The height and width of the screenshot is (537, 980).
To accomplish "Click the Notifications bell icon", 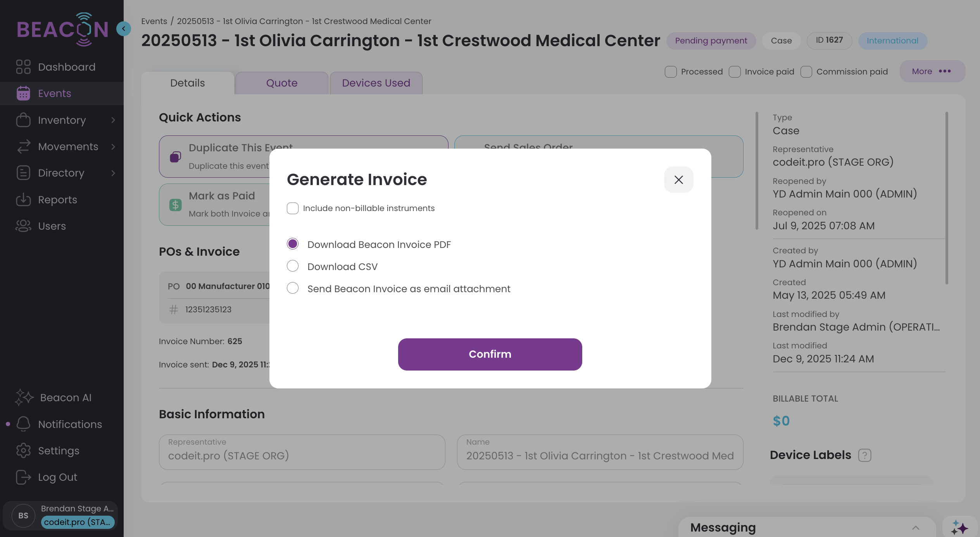I will coord(23,424).
